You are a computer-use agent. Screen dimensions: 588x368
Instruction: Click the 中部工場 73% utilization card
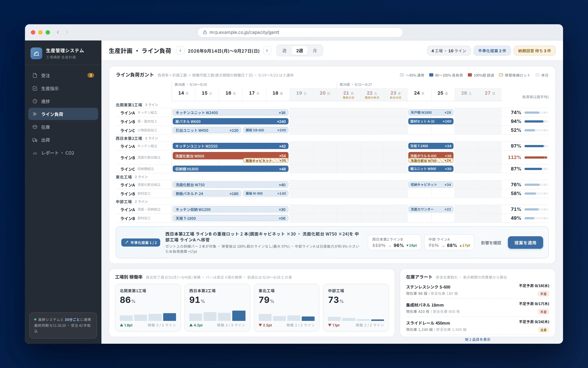[x=356, y=308]
